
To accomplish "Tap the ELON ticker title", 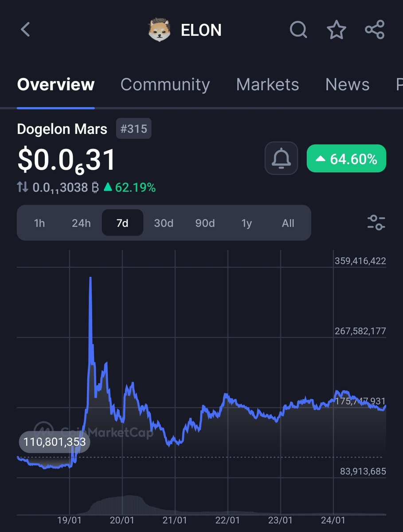I will point(201,30).
